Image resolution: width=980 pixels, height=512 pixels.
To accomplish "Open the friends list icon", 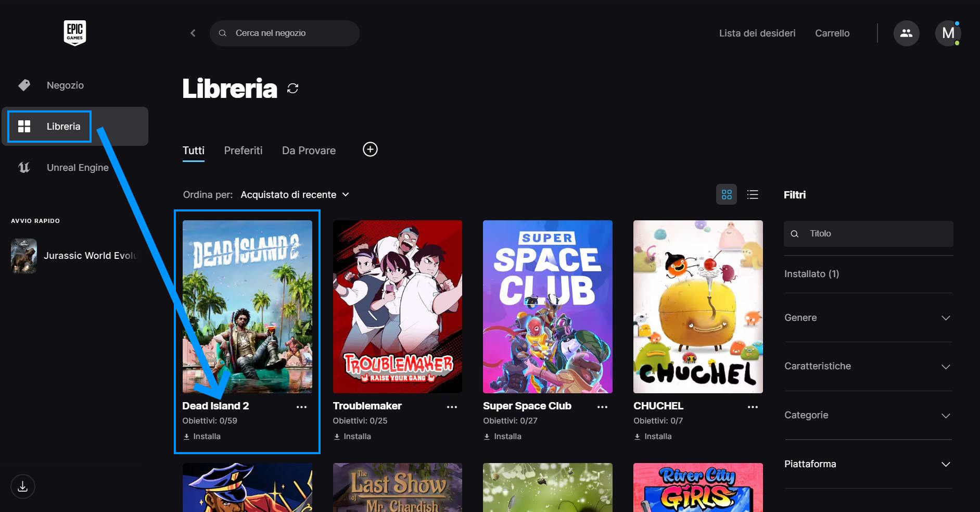I will coord(906,33).
